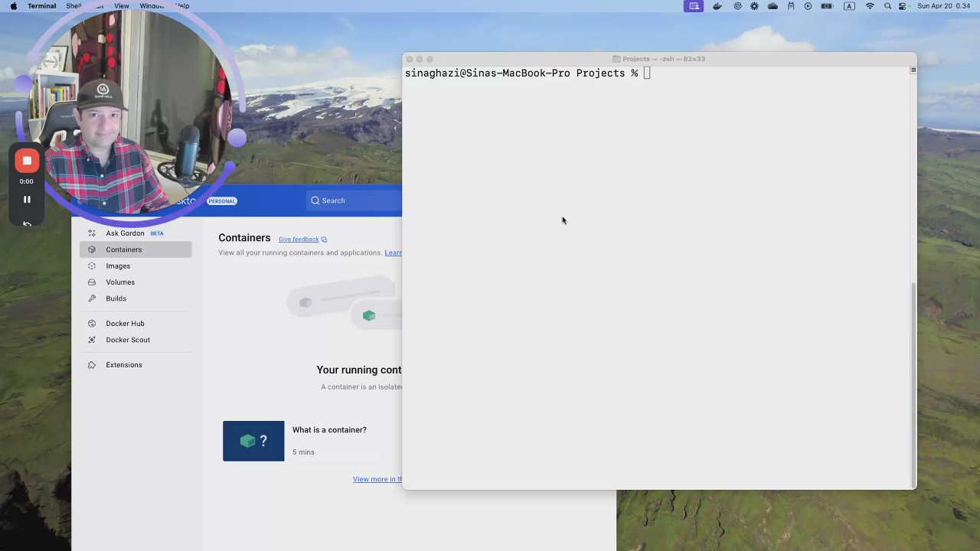Open the cloud menu bar icon
The height and width of the screenshot is (551, 980).
773,6
